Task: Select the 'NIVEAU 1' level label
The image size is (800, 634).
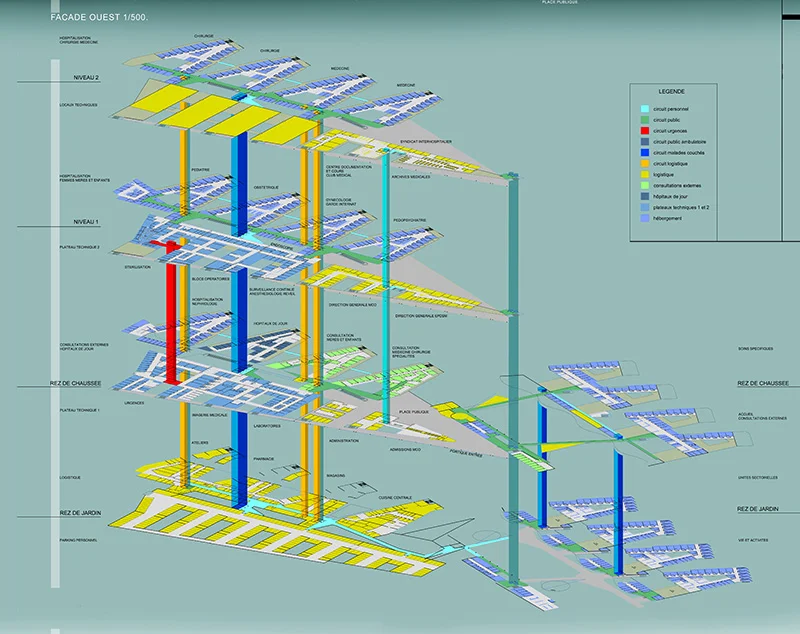Action: click(86, 222)
